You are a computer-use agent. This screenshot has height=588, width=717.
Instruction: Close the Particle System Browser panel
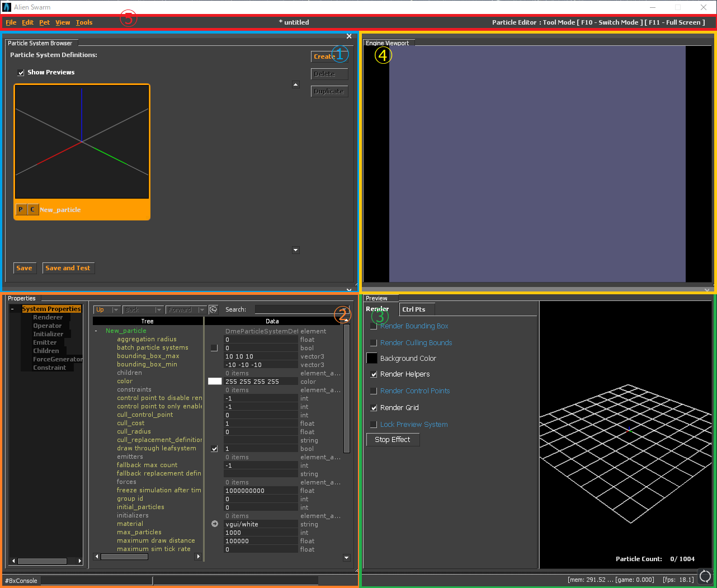pyautogui.click(x=349, y=36)
